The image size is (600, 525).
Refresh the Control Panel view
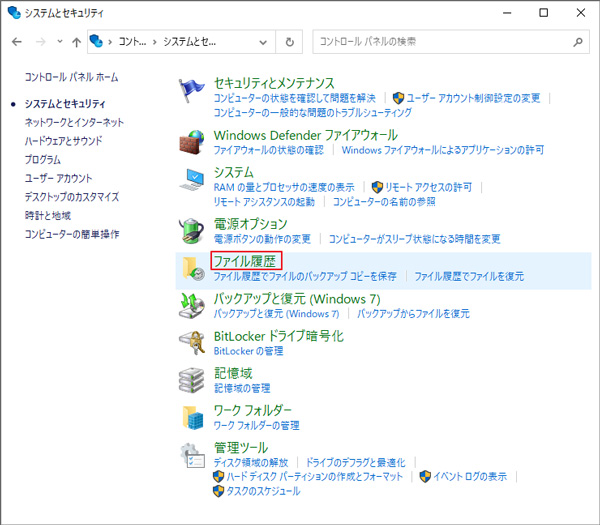(290, 42)
